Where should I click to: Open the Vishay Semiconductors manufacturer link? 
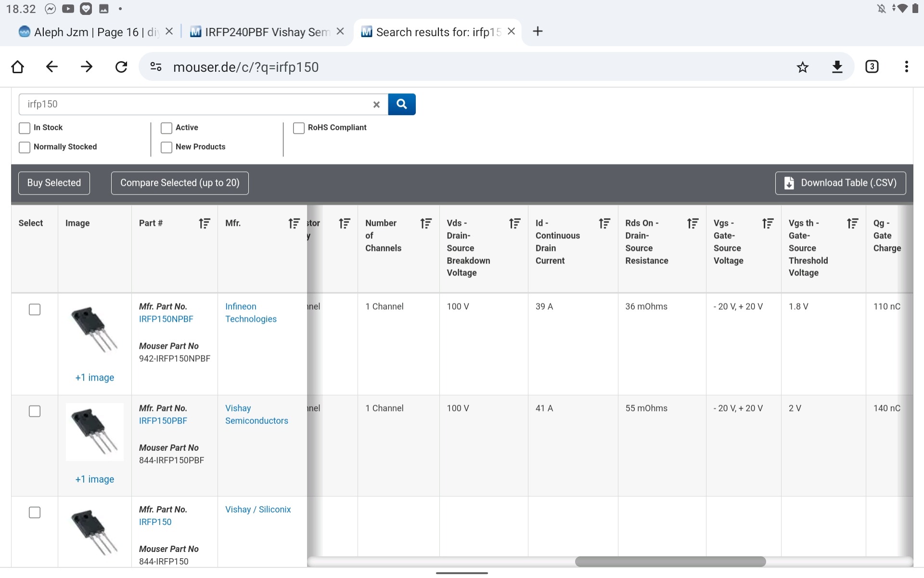[x=257, y=414]
